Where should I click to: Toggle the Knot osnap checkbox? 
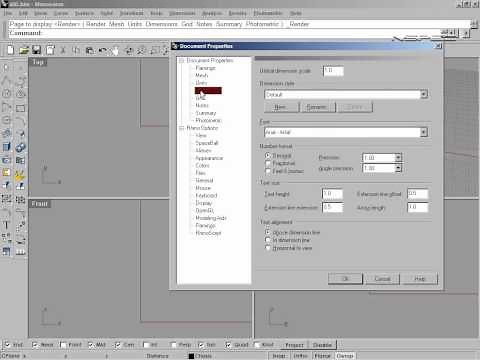256,345
